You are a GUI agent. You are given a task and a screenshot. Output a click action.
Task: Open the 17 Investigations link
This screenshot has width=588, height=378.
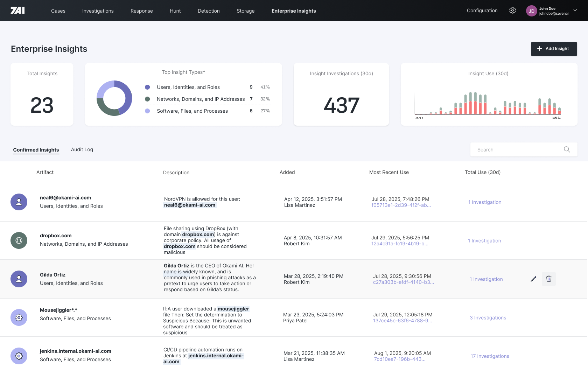[490, 356]
